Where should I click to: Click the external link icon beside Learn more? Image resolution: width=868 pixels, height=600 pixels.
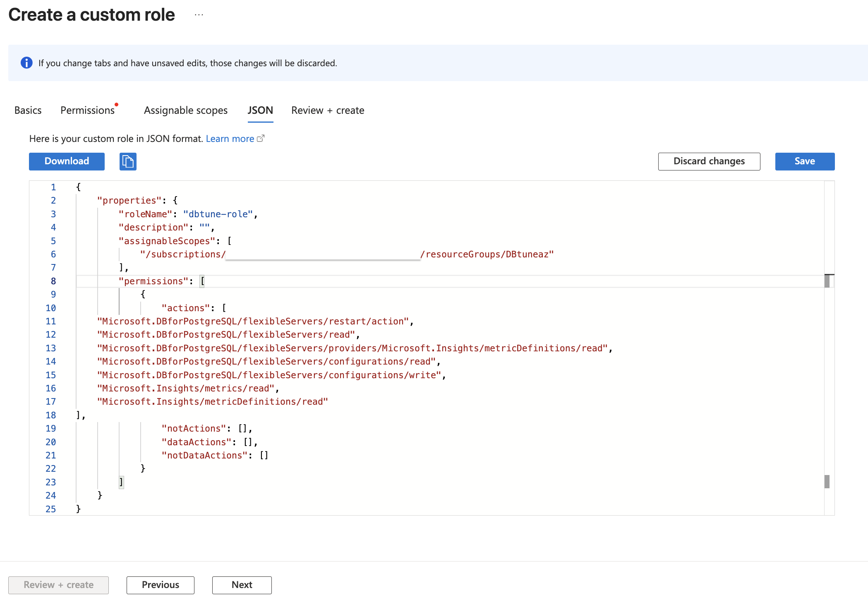click(x=261, y=138)
